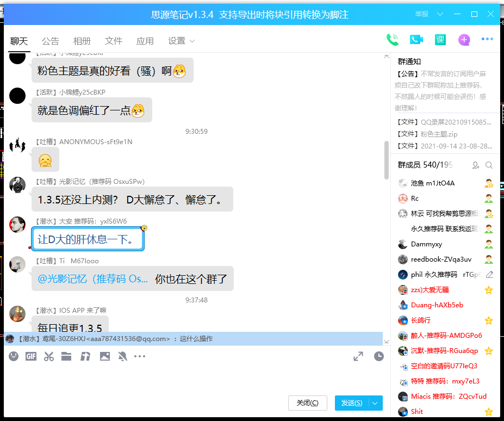Click the owner badge beside 池鱼 m1JtO4A
Viewport: 504px width, 421px height.
[x=489, y=183]
